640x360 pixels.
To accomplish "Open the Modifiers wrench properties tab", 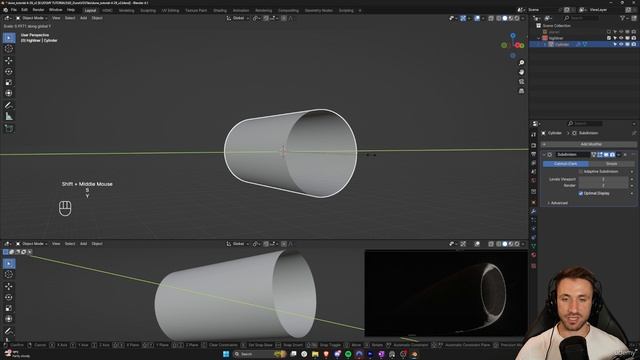I will [x=533, y=211].
